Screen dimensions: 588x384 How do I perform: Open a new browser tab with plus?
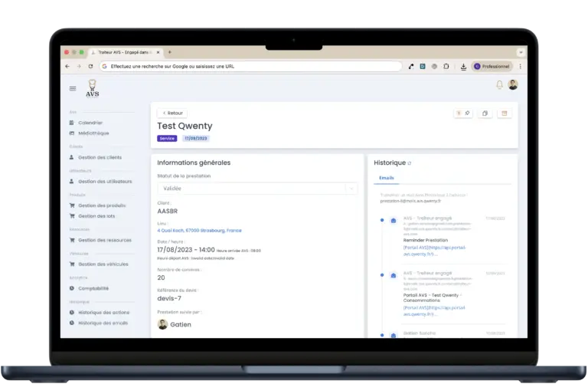click(x=170, y=52)
